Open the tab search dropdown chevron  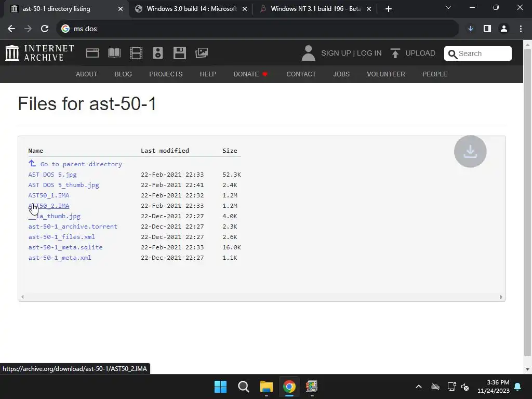[448, 7]
